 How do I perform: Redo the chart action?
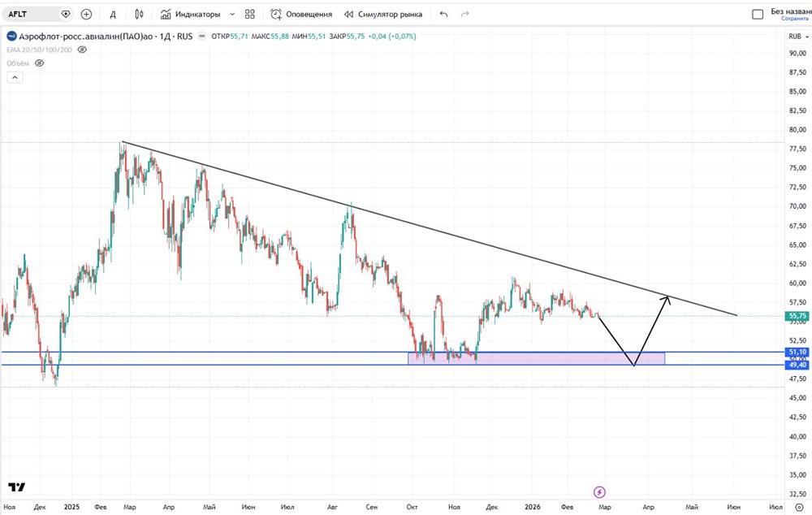tap(465, 14)
